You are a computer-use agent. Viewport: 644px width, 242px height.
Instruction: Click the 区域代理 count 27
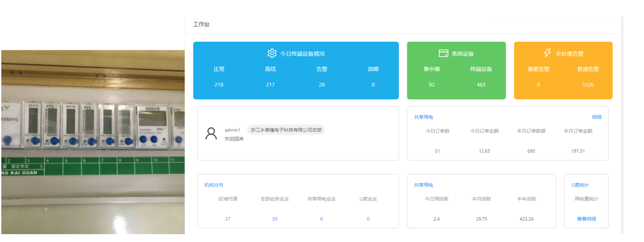click(x=228, y=219)
